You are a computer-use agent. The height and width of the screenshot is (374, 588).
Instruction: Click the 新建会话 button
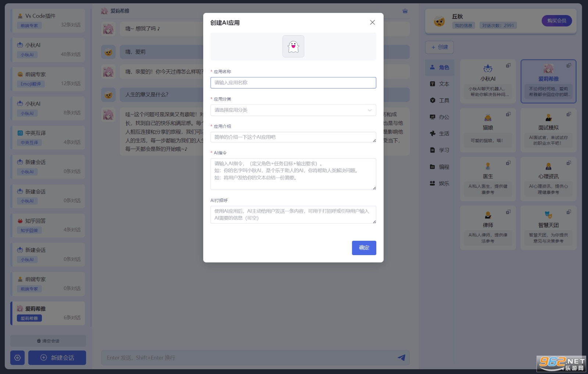pos(57,357)
